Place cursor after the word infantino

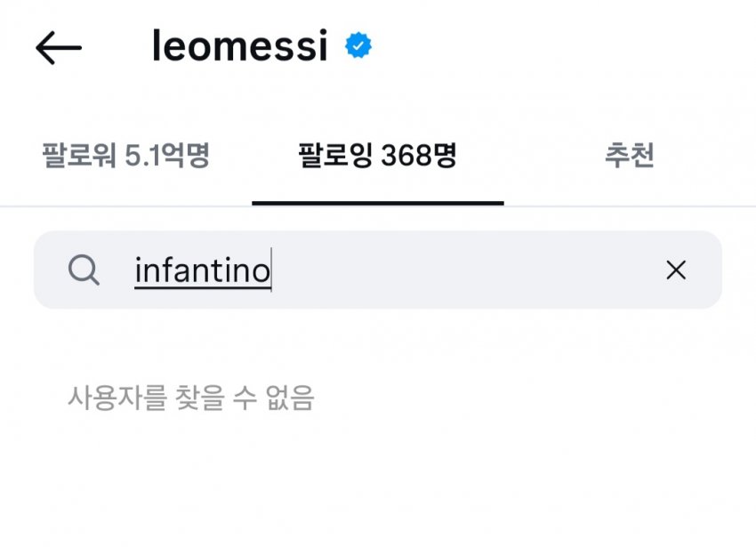272,269
